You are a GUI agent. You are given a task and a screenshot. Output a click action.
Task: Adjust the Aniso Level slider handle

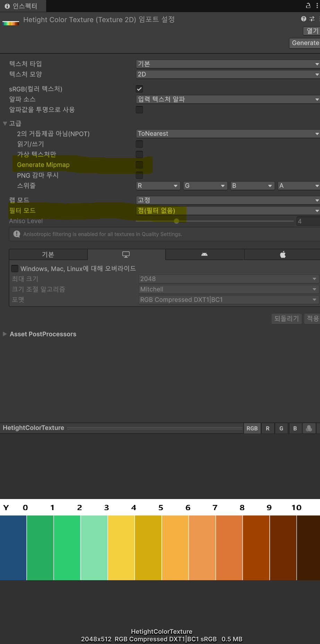(x=176, y=221)
